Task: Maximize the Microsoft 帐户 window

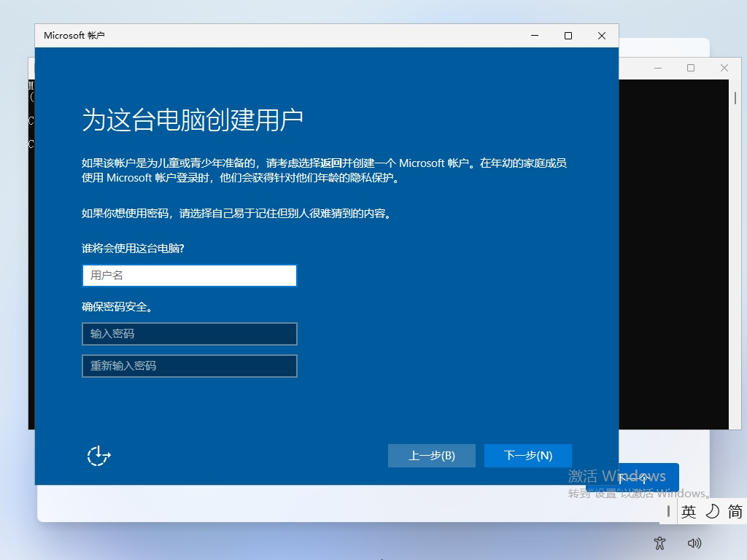Action: click(568, 36)
